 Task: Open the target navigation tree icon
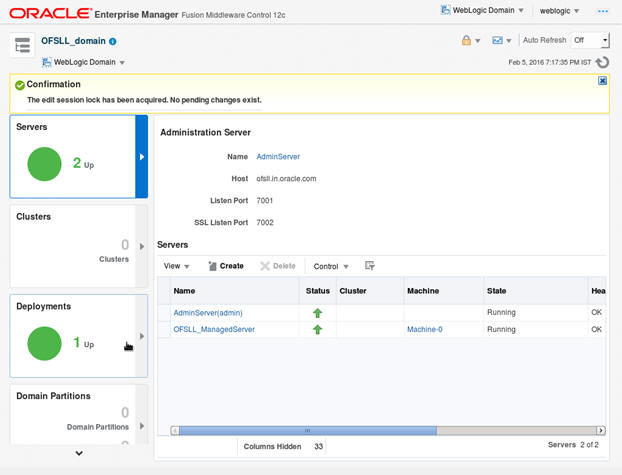point(22,45)
